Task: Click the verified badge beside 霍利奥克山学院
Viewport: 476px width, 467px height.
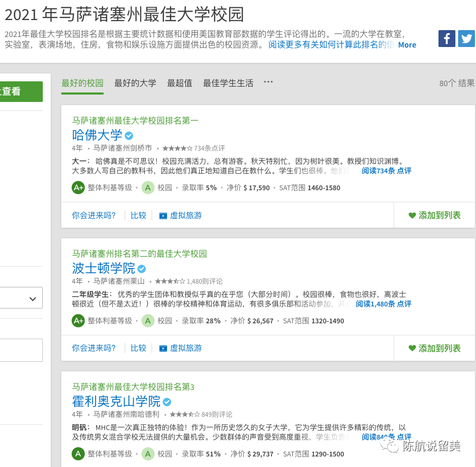Action: 167,402
